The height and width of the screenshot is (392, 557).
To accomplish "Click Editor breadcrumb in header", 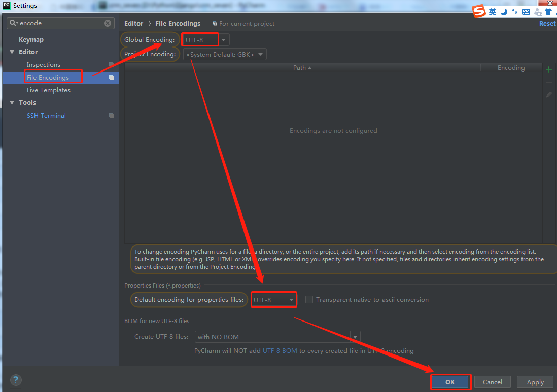I will (133, 23).
